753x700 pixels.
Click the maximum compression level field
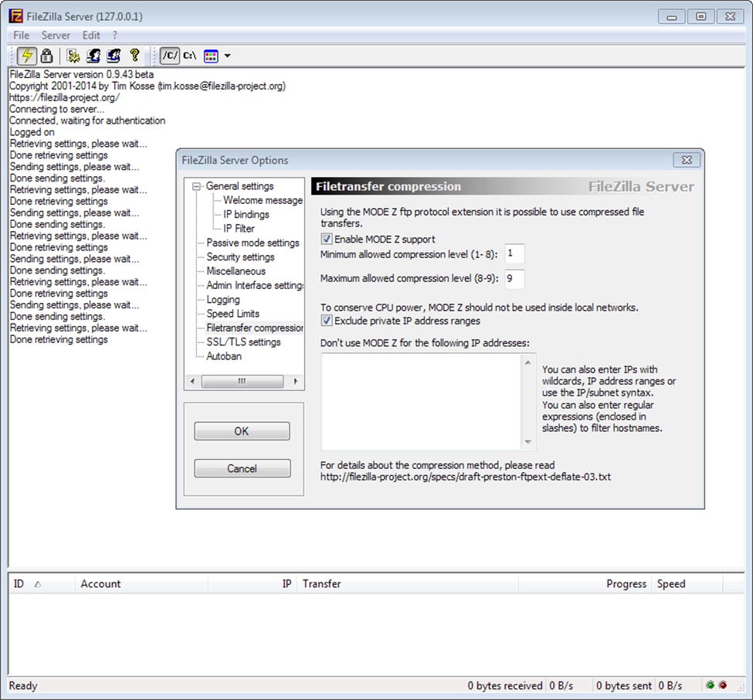pyautogui.click(x=514, y=279)
